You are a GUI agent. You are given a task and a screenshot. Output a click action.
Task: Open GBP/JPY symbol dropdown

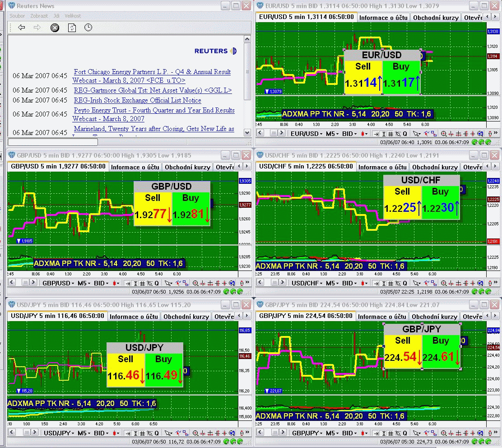tap(307, 433)
